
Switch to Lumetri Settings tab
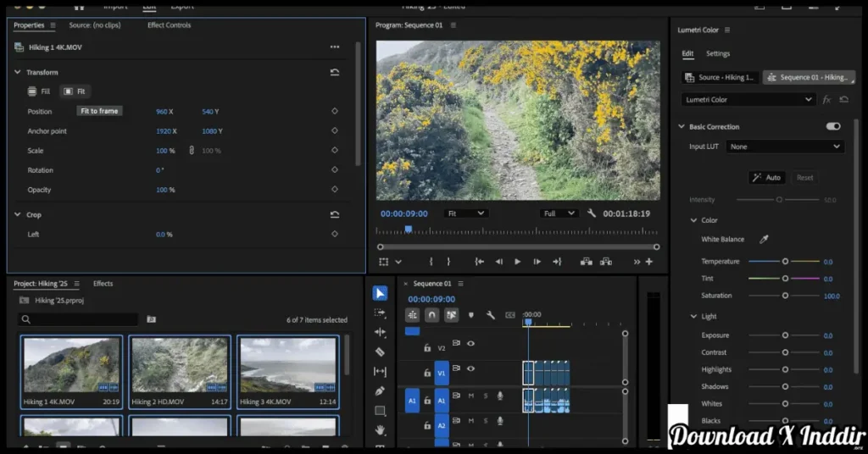(x=718, y=53)
